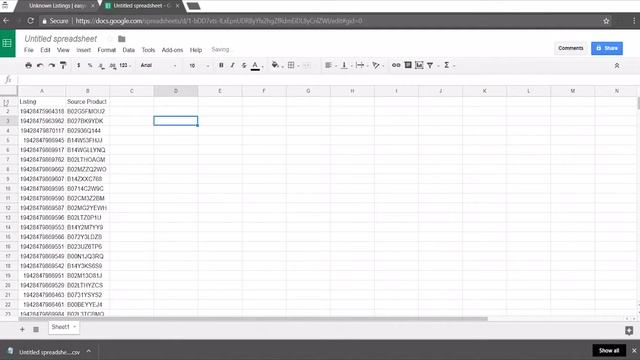Star the spreadsheet
Image resolution: width=640 pixels, height=360 pixels.
pos(110,39)
